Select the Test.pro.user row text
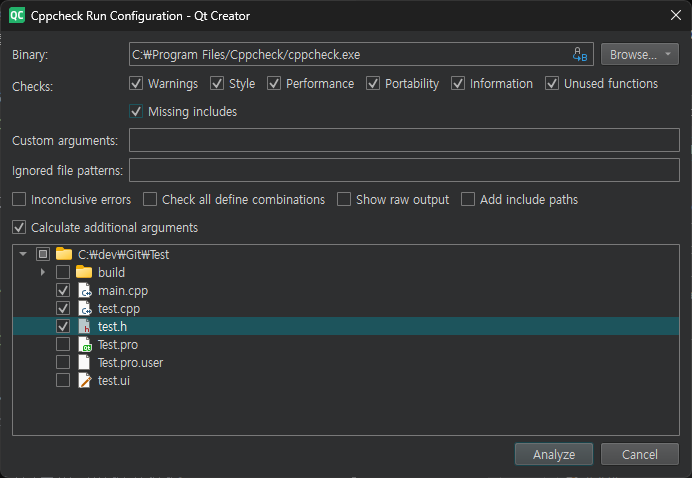The width and height of the screenshot is (692, 478). (130, 363)
